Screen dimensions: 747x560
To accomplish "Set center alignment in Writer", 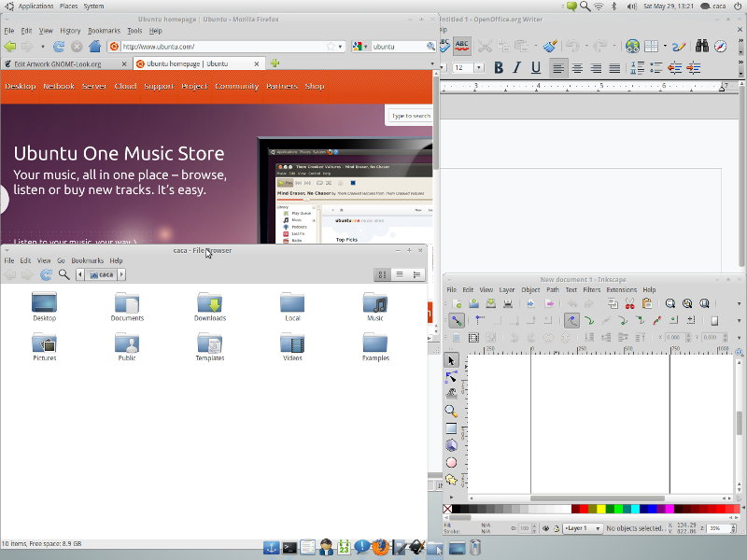I will [577, 68].
